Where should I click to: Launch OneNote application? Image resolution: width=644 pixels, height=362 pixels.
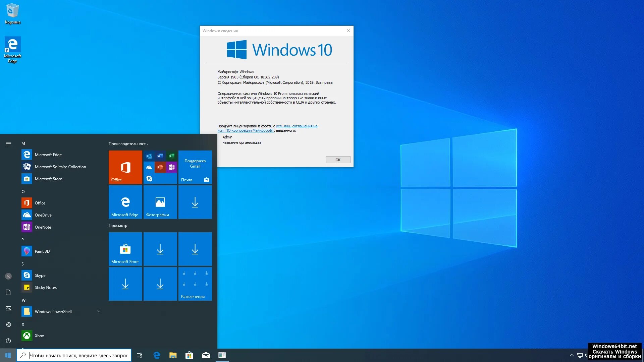pyautogui.click(x=43, y=227)
